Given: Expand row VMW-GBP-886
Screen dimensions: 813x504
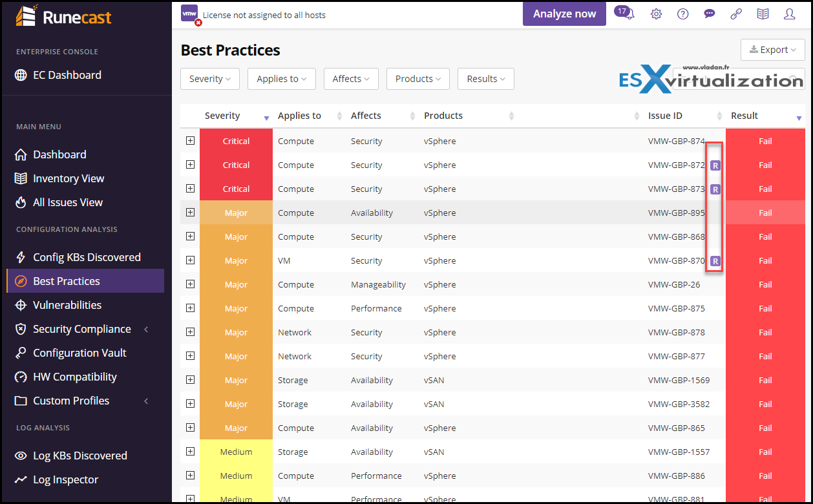Looking at the screenshot, I should [190, 475].
